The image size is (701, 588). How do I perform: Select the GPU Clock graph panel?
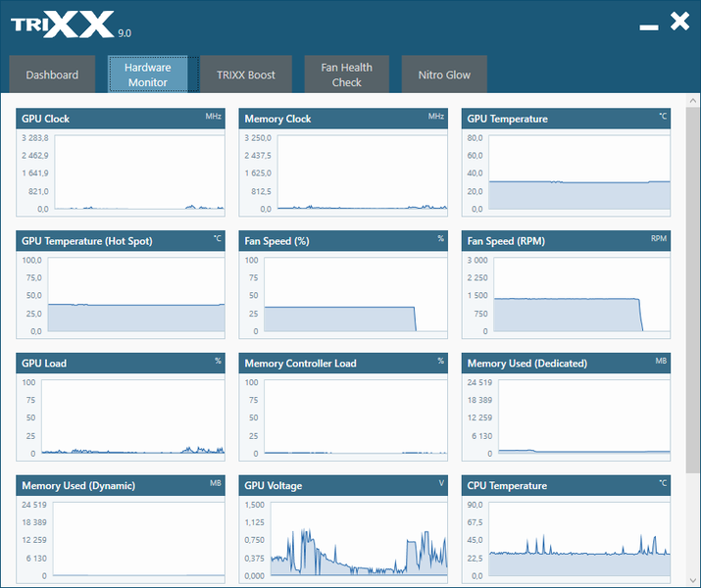click(121, 163)
